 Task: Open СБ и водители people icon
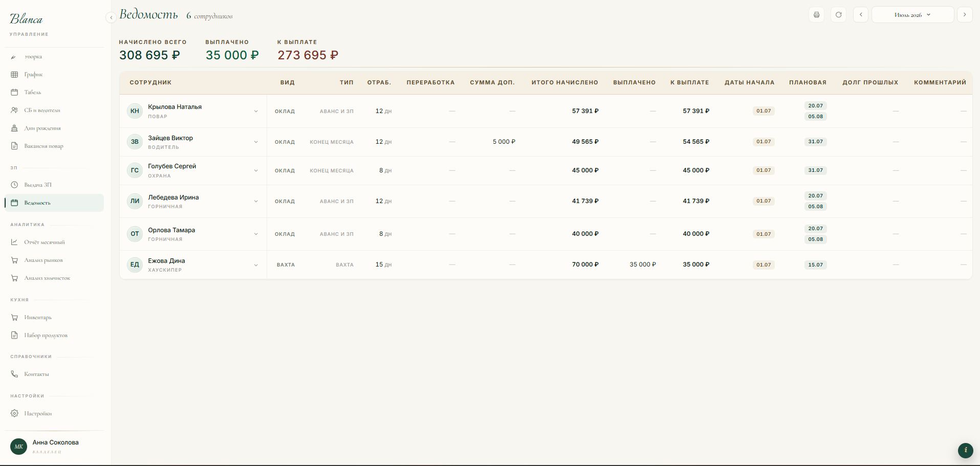point(14,110)
